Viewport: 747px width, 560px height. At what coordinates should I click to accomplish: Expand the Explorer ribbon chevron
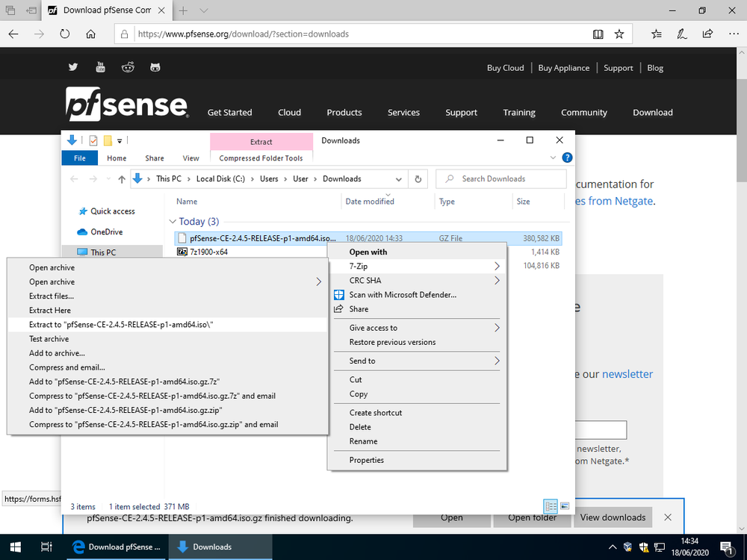553,158
